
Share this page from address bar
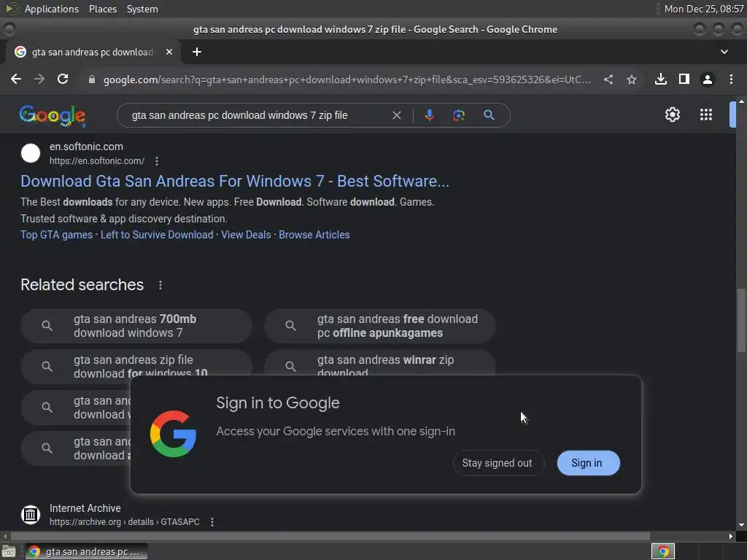(608, 79)
